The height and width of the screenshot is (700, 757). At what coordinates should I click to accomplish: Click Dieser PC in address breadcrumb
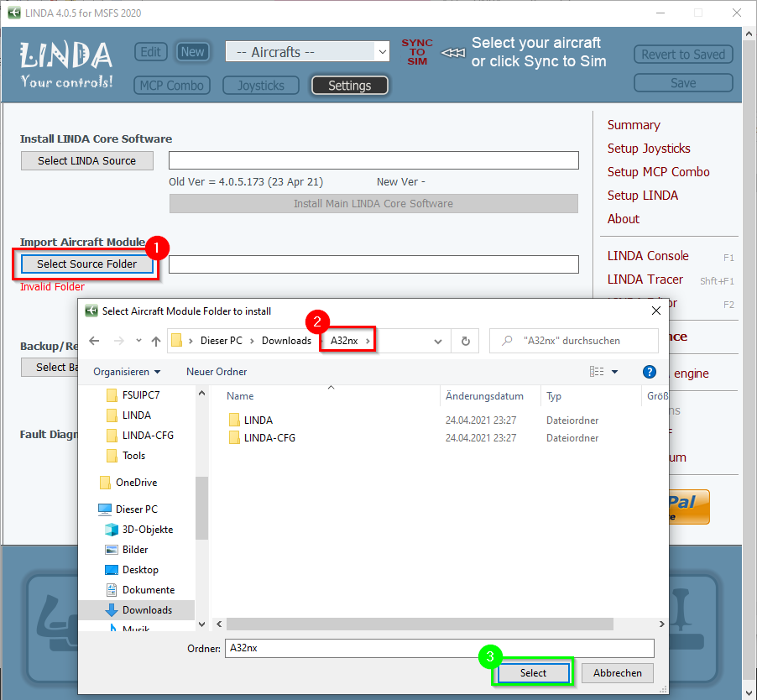[221, 341]
